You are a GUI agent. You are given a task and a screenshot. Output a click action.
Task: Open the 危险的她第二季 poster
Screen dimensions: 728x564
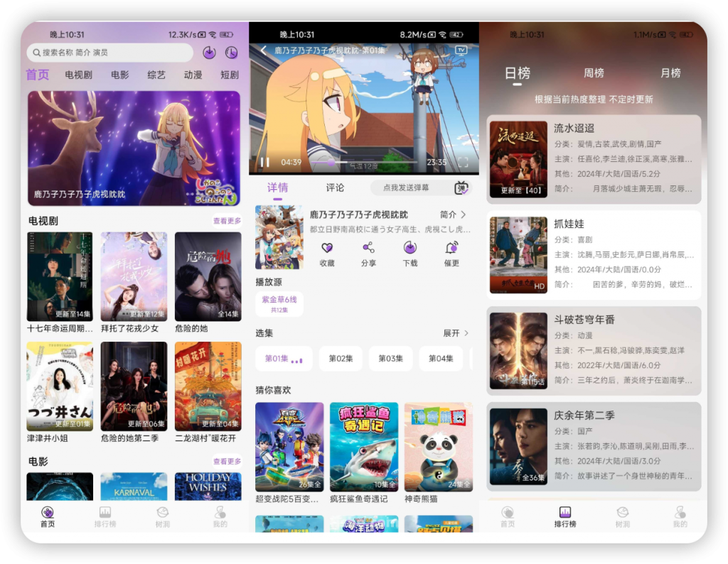(x=134, y=386)
